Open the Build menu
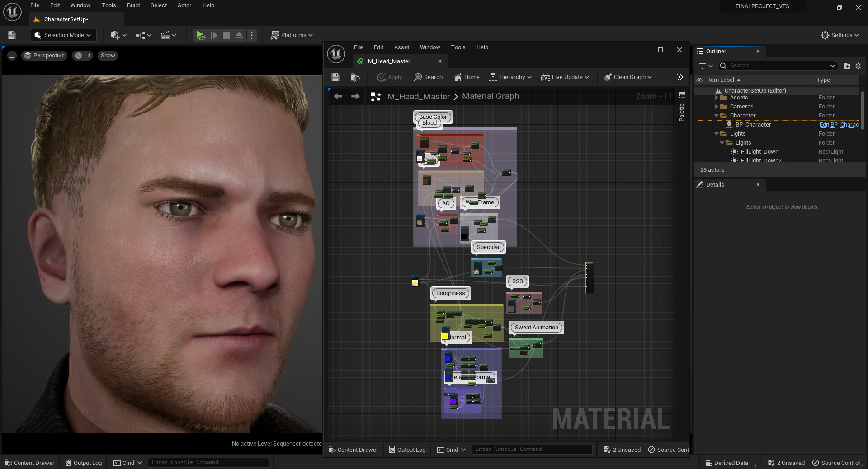This screenshot has width=868, height=469. coord(133,5)
